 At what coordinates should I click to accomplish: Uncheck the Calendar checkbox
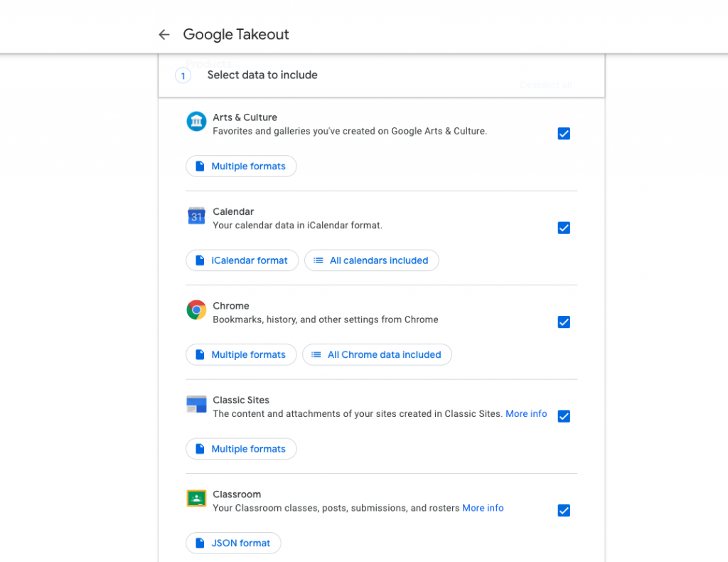[x=564, y=228]
